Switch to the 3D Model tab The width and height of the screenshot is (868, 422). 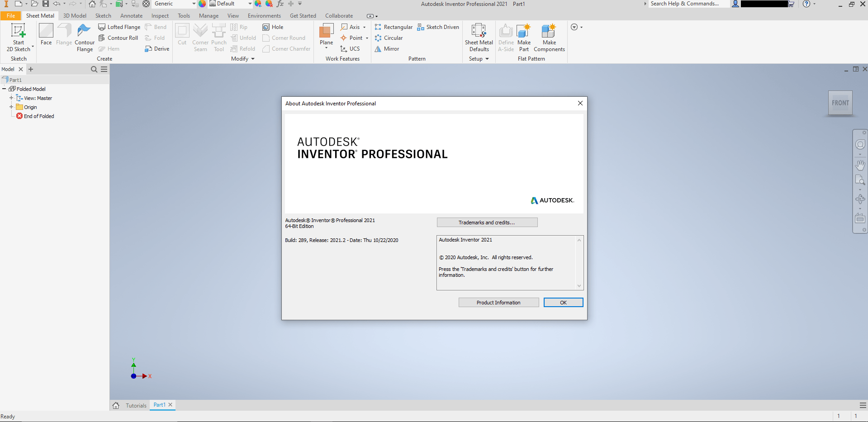tap(75, 16)
